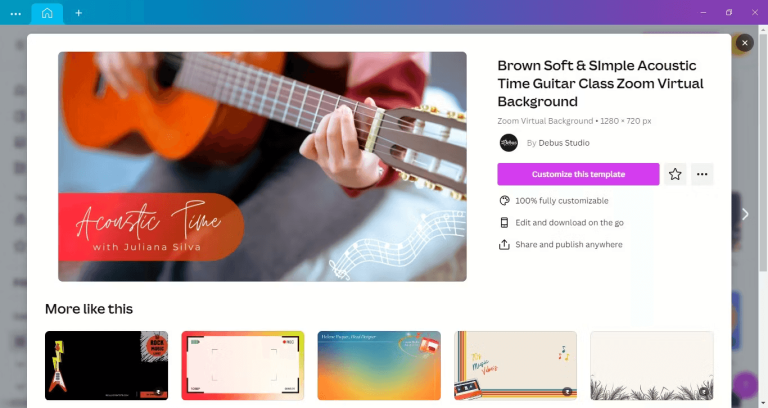Click the Debus Studio avatar logo
This screenshot has height=408, width=768.
click(508, 143)
